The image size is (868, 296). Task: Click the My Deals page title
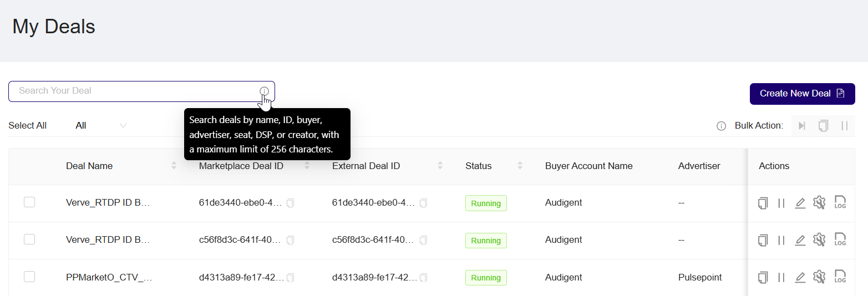(54, 27)
